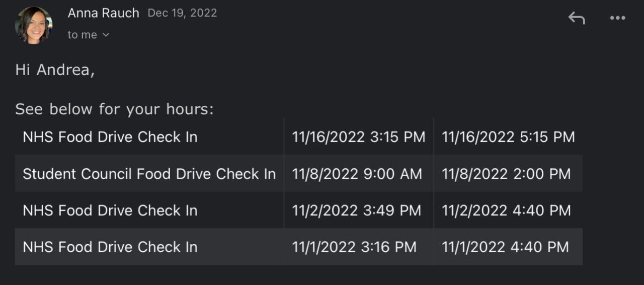
Task: Select the 11/1/2022 3:16 PM cell
Action: pyautogui.click(x=354, y=247)
